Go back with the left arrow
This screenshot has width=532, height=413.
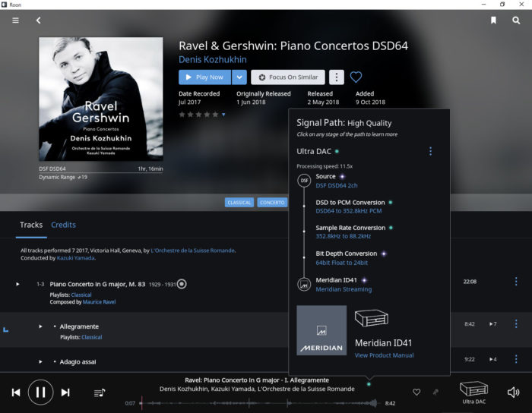38,20
